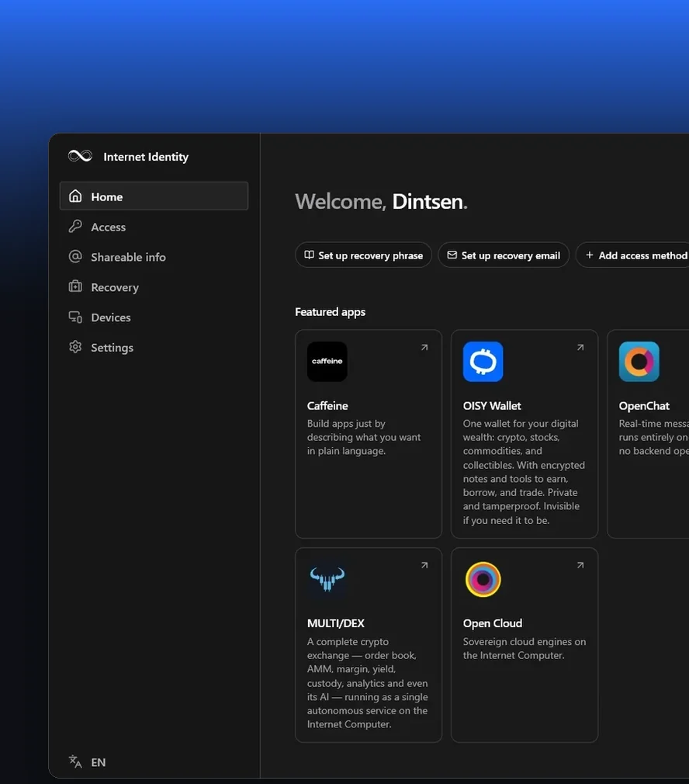Click the OpenChat app logo
689x784 pixels.
pos(639,362)
